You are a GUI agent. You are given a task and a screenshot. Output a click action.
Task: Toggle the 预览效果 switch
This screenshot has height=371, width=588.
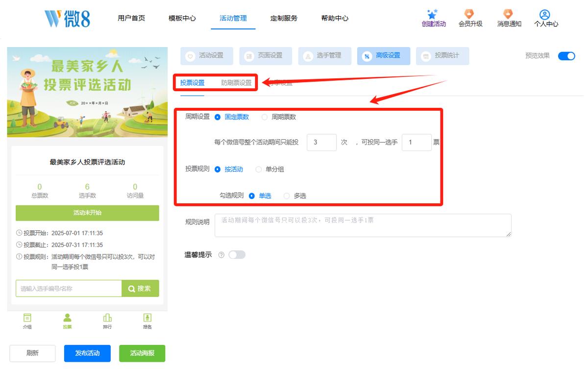566,56
